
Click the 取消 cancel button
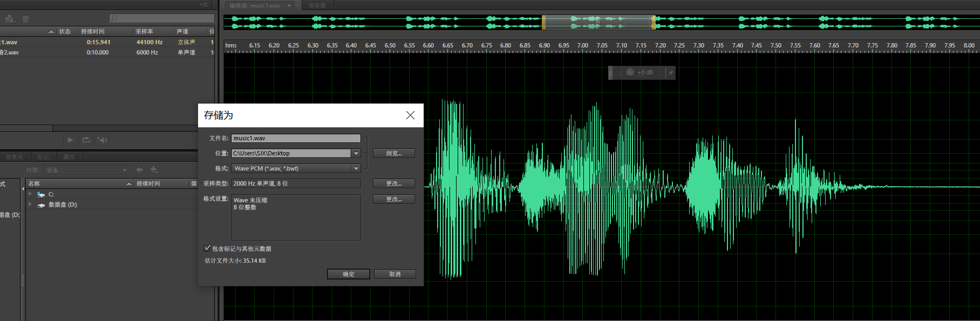[x=395, y=274]
